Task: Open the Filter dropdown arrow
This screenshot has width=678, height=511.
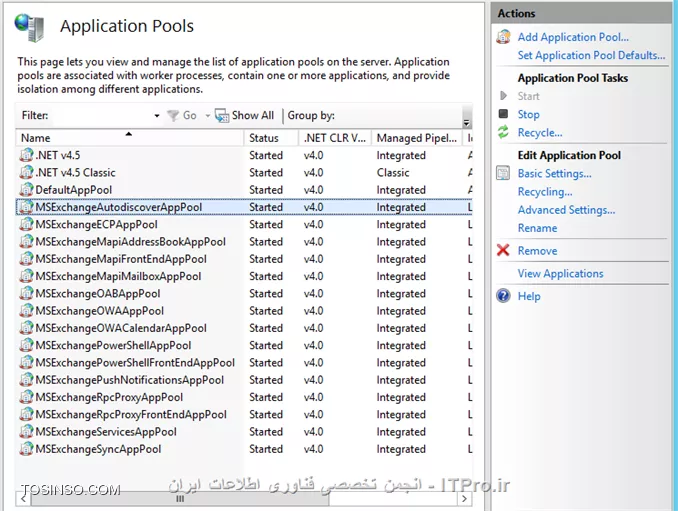Action: [157, 115]
